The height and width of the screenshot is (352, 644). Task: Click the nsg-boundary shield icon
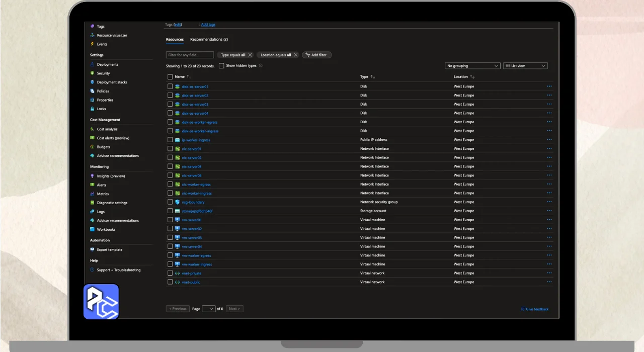tap(177, 202)
